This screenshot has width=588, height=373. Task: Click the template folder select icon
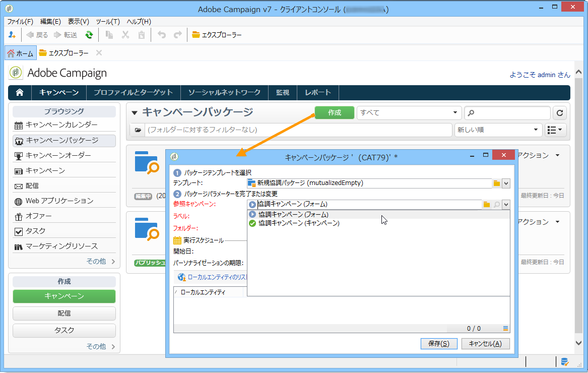496,183
